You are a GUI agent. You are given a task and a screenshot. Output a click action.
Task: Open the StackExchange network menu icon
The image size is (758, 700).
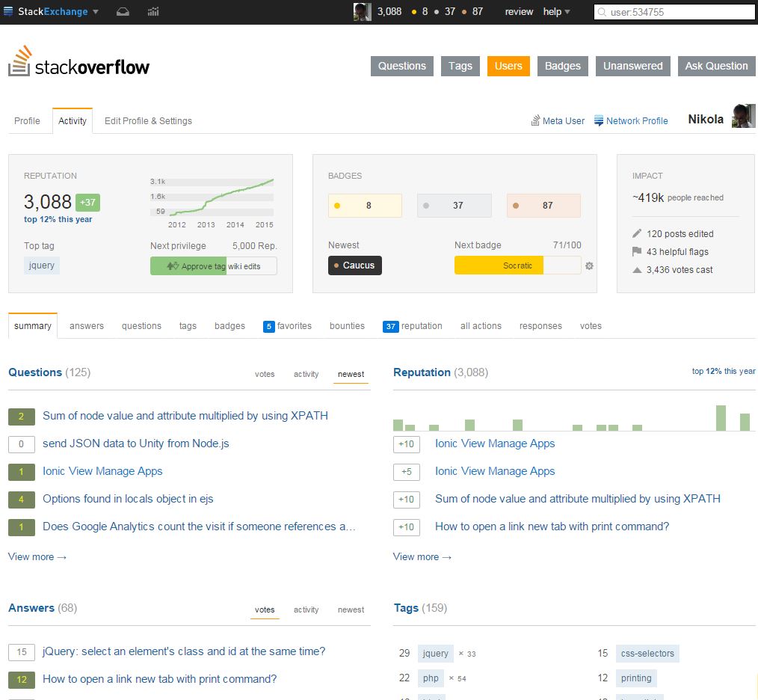(x=8, y=11)
